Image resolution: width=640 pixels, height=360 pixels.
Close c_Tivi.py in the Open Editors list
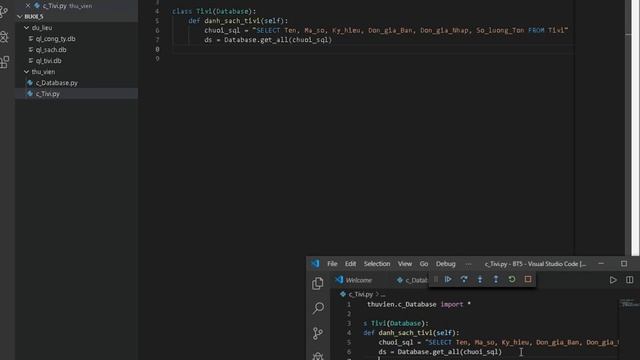tap(28, 6)
